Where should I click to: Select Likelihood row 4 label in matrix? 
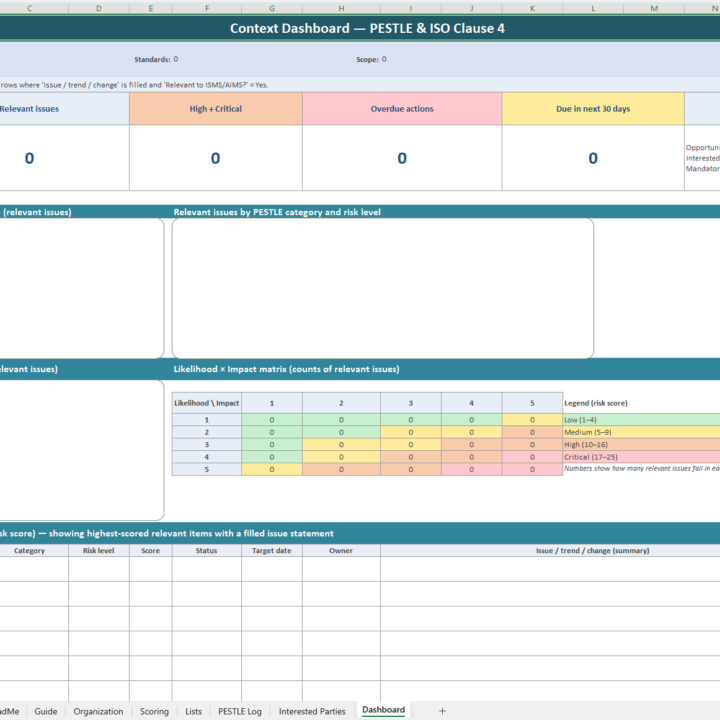(207, 457)
